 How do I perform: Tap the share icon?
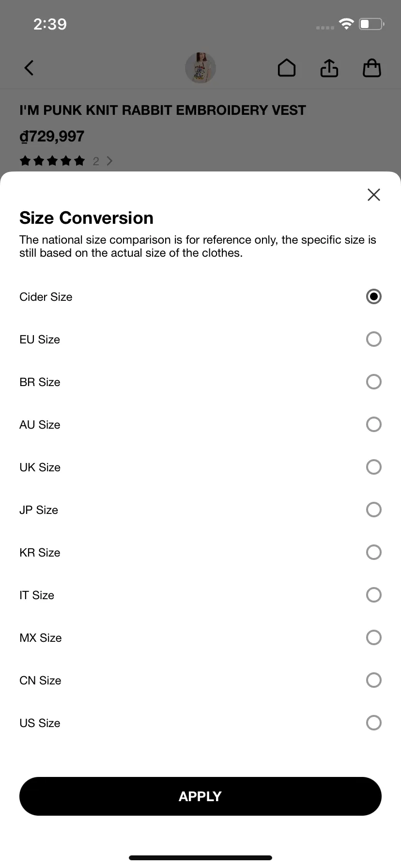(329, 68)
